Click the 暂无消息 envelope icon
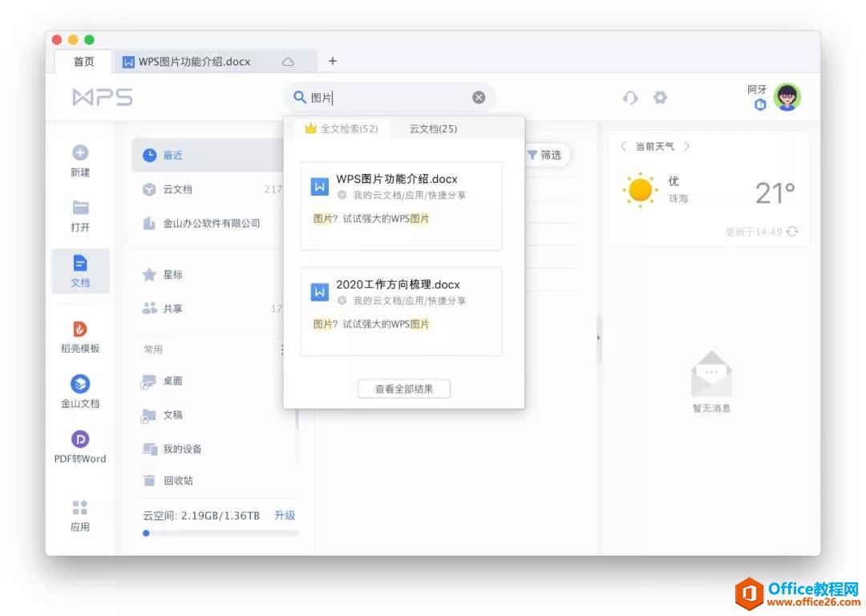Viewport: 866px width, 616px height. (711, 374)
